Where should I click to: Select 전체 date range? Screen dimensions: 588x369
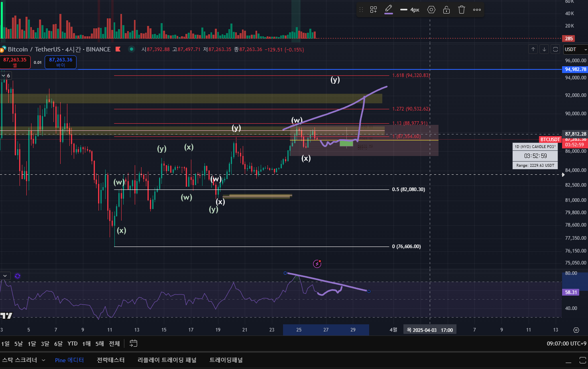point(114,343)
